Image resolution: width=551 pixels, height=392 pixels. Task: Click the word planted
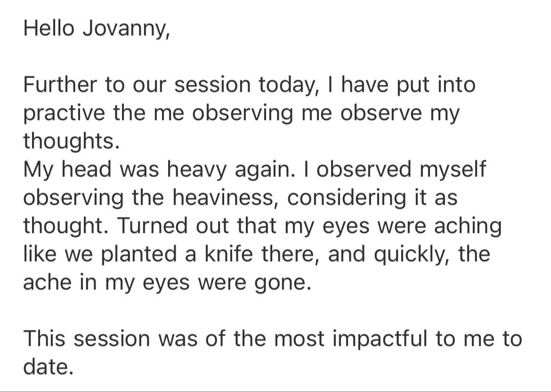coord(139,254)
